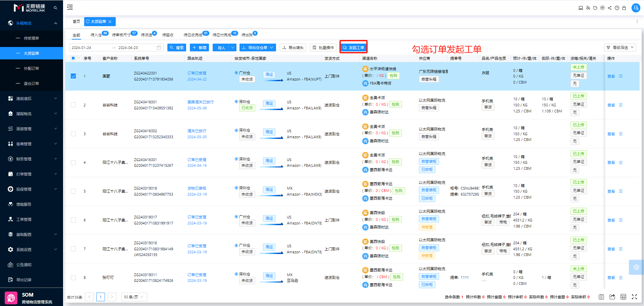Image resolution: width=644 pixels, height=306 pixels.
Task: Click the 发起工单 button
Action: point(354,48)
